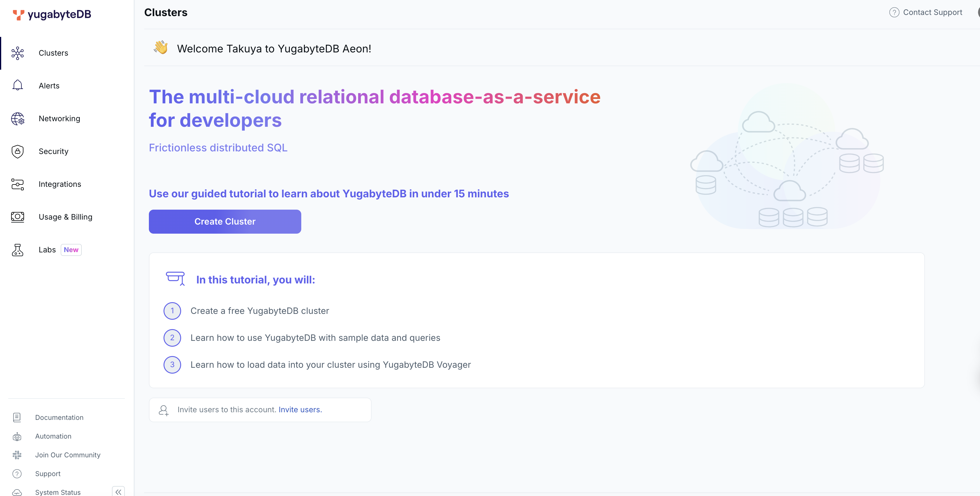Click the Labs flask icon
Image resolution: width=980 pixels, height=496 pixels.
(x=18, y=250)
